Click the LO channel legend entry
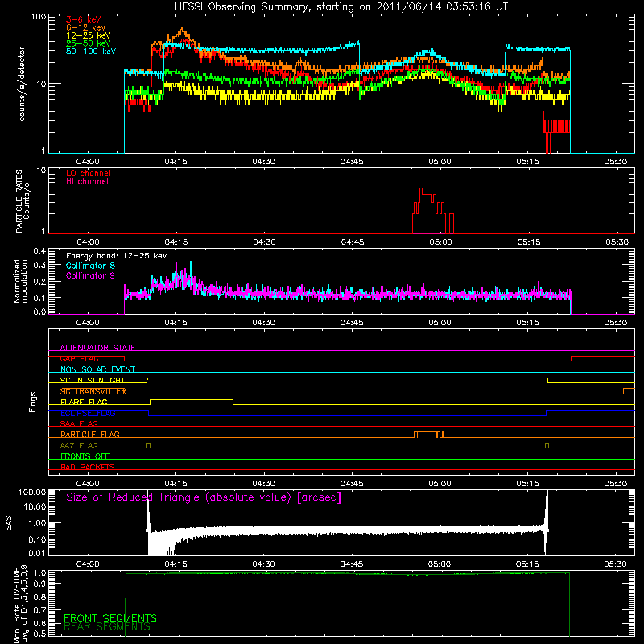The height and width of the screenshot is (644, 644). click(89, 173)
